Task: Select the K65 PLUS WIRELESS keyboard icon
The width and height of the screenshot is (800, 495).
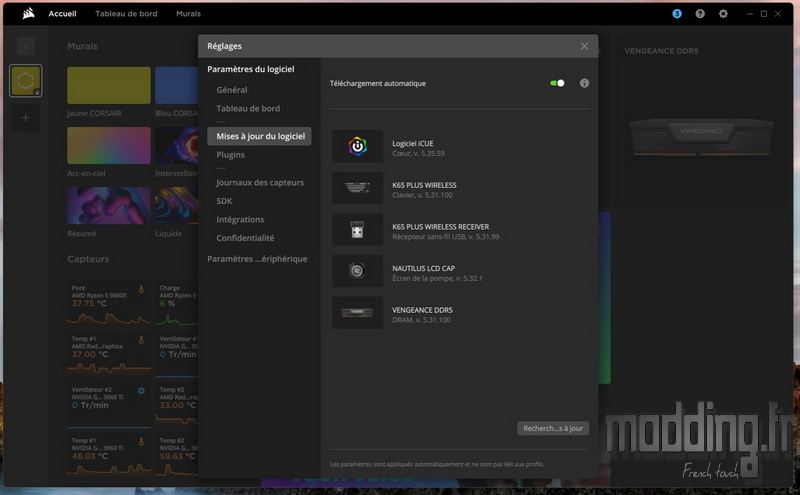Action: [357, 188]
